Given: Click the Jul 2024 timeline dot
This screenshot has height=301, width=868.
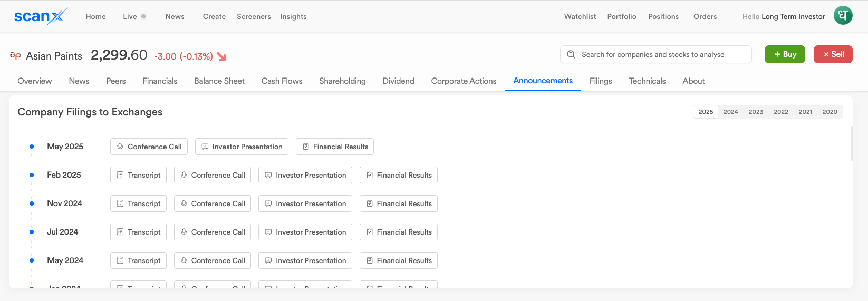Looking at the screenshot, I should [x=32, y=232].
